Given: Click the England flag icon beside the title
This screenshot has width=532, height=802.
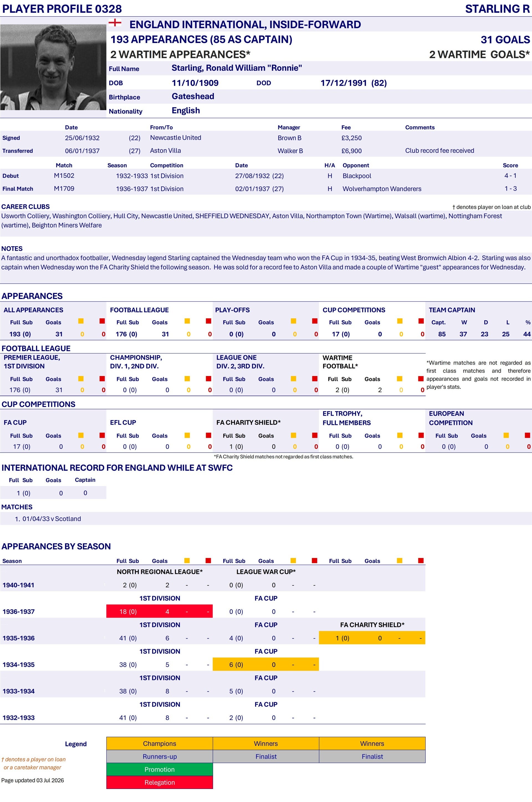Looking at the screenshot, I should [115, 23].
